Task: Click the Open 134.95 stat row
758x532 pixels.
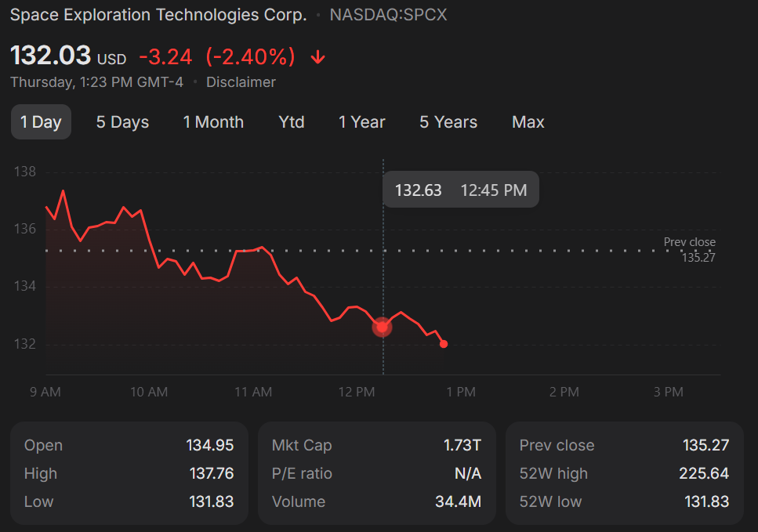Action: click(x=129, y=445)
